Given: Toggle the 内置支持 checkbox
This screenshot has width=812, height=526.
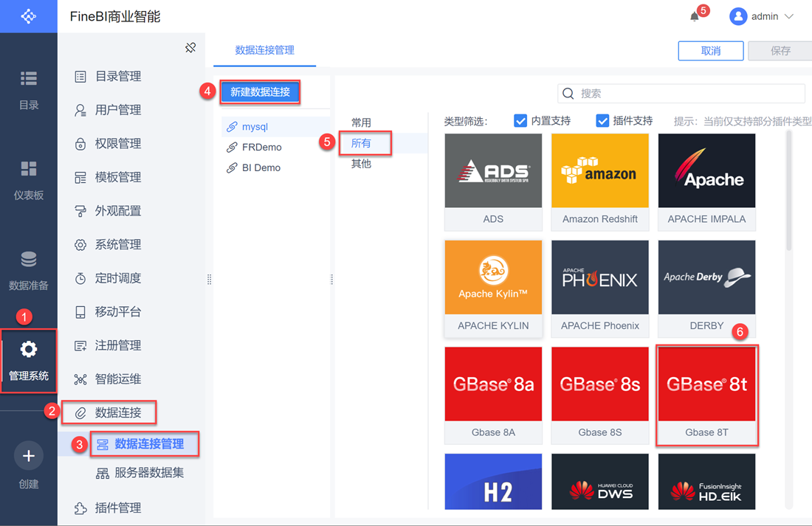Looking at the screenshot, I should [x=520, y=121].
